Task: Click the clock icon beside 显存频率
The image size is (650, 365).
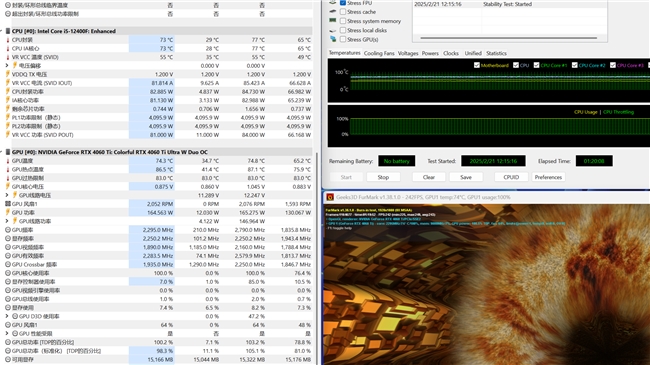Action: tap(7, 238)
